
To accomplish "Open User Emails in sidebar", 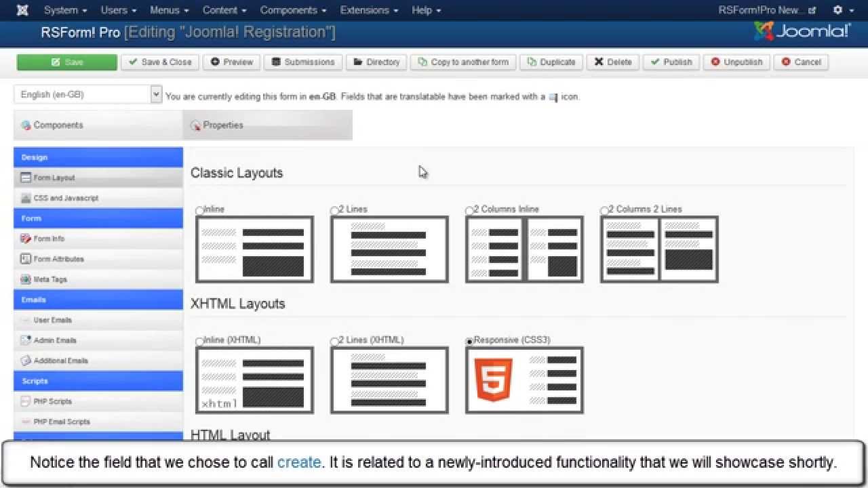I will click(x=98, y=320).
